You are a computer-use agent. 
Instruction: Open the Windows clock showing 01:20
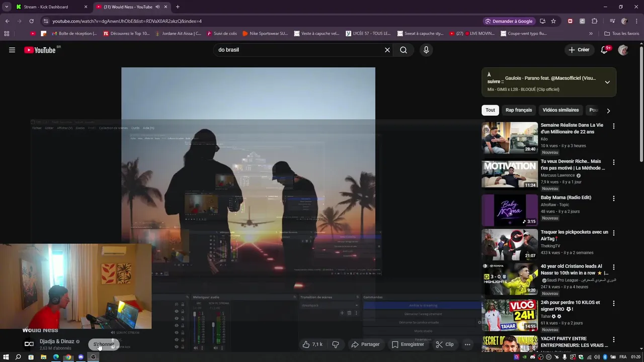[635, 357]
